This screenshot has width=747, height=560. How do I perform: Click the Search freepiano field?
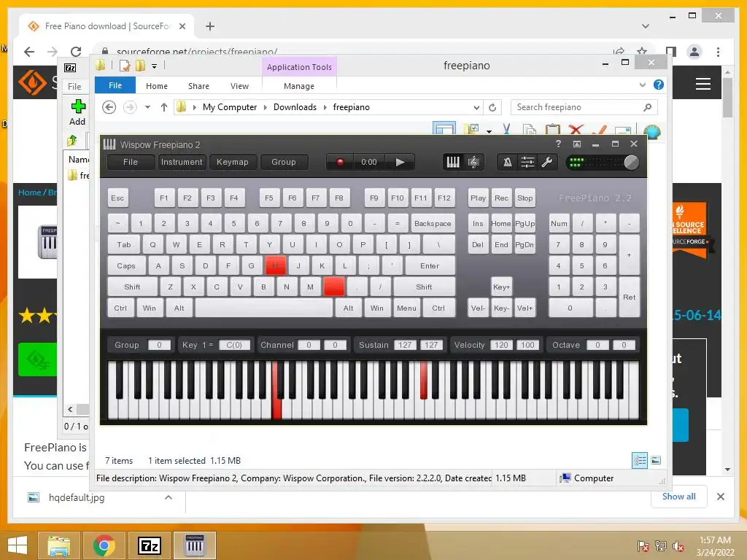click(584, 107)
